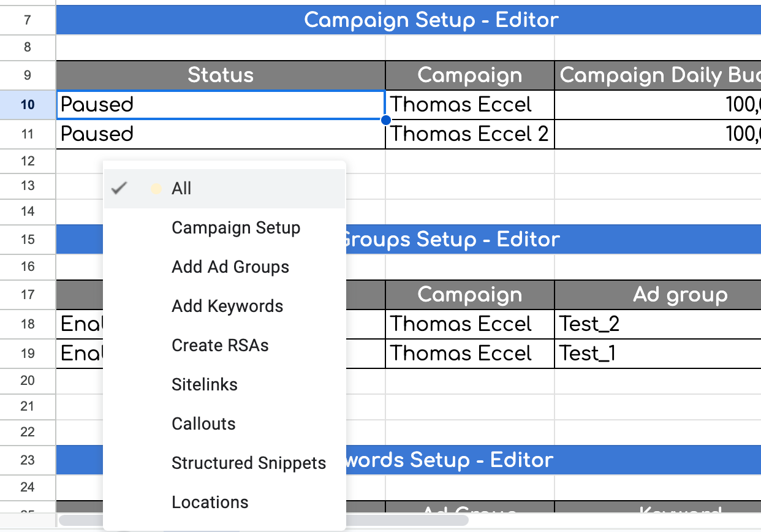The width and height of the screenshot is (761, 532).
Task: Choose Campaign Setup from the list
Action: click(x=236, y=228)
